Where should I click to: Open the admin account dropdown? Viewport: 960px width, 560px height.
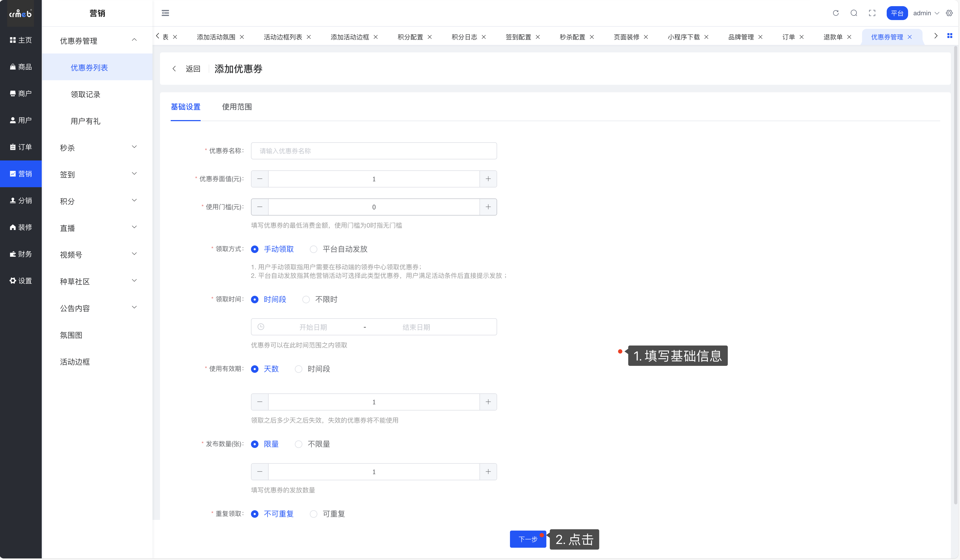point(926,13)
